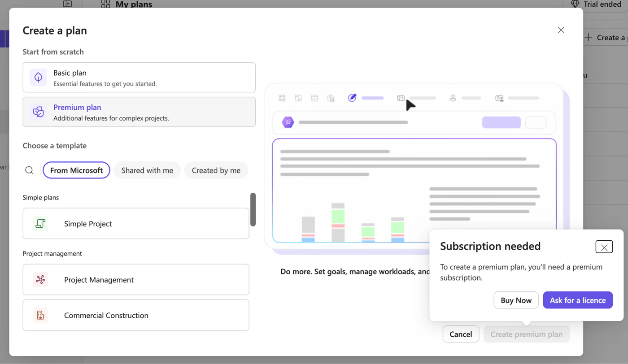Click the Simple Project scroll icon
The image size is (628, 364).
[x=40, y=224]
